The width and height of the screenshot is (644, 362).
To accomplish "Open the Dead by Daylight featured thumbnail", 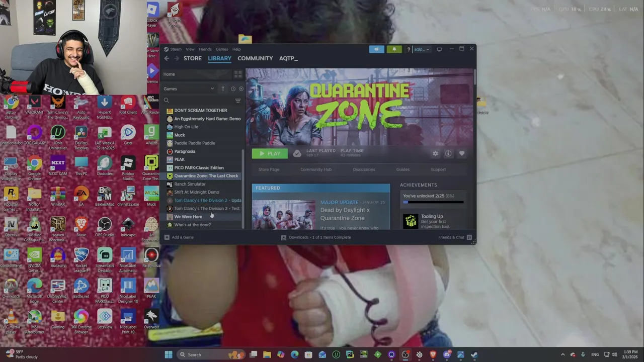I will (x=284, y=215).
